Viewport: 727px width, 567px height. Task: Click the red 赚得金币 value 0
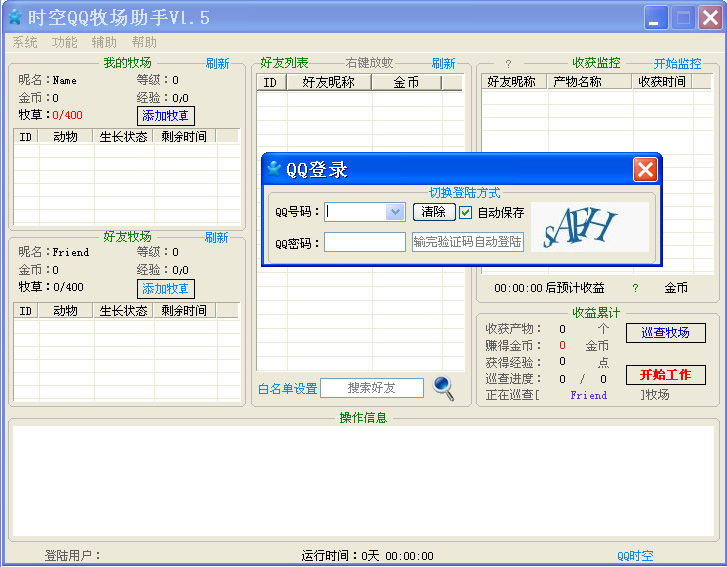[562, 345]
